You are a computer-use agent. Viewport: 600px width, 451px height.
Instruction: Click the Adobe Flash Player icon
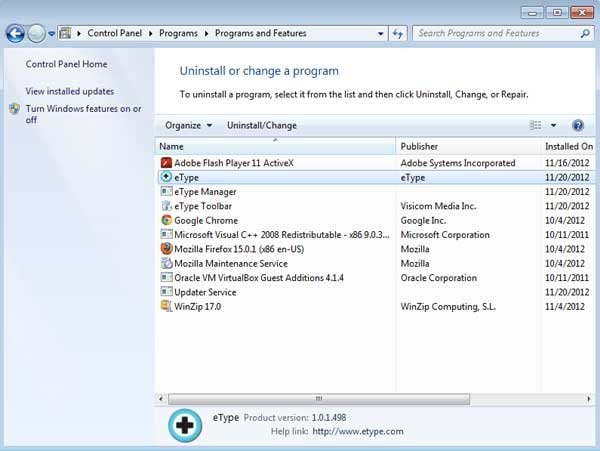(166, 163)
